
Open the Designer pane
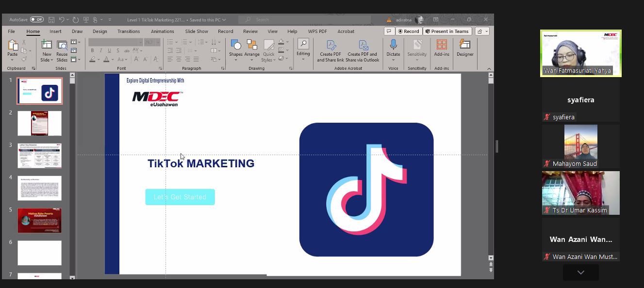click(x=465, y=48)
